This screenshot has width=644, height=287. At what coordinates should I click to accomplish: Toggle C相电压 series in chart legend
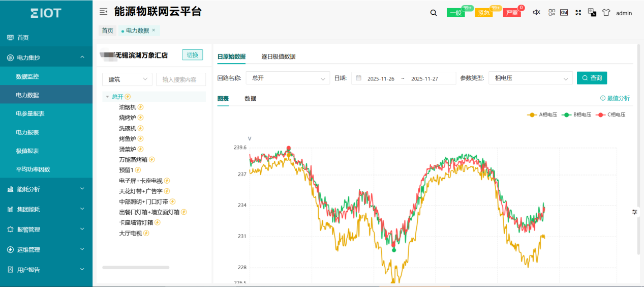611,114
